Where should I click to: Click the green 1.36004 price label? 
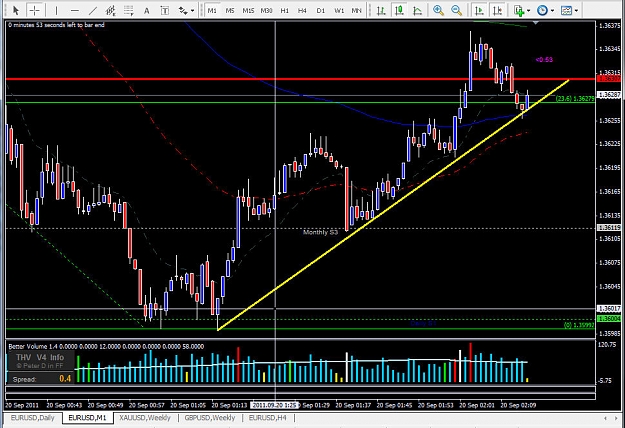609,319
